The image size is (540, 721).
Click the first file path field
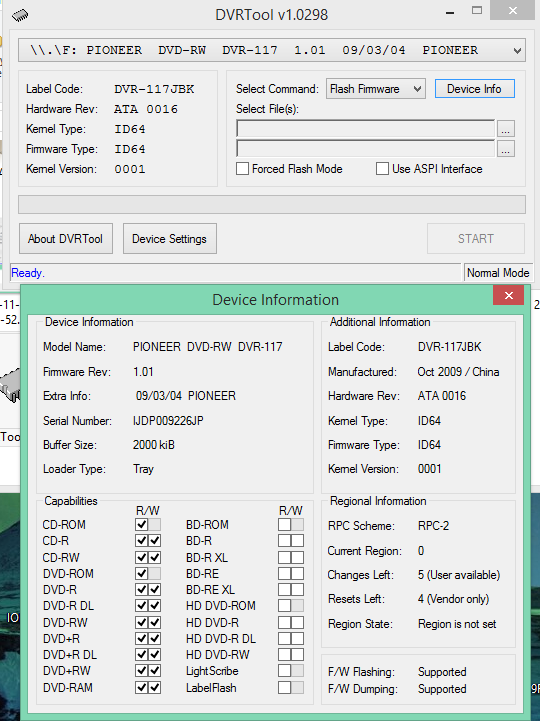point(366,129)
